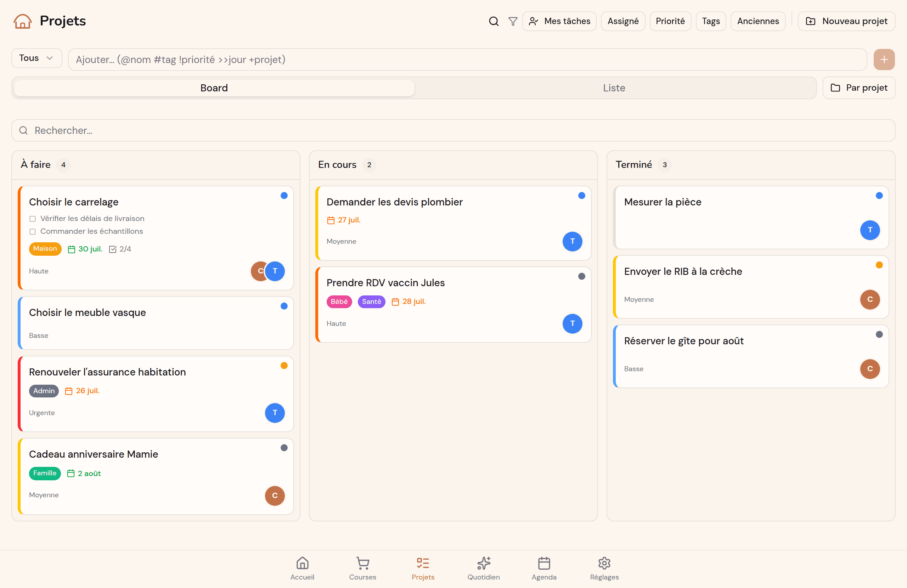The width and height of the screenshot is (907, 588).
Task: Click T avatar on Choisir le carrelage
Action: [x=275, y=271]
